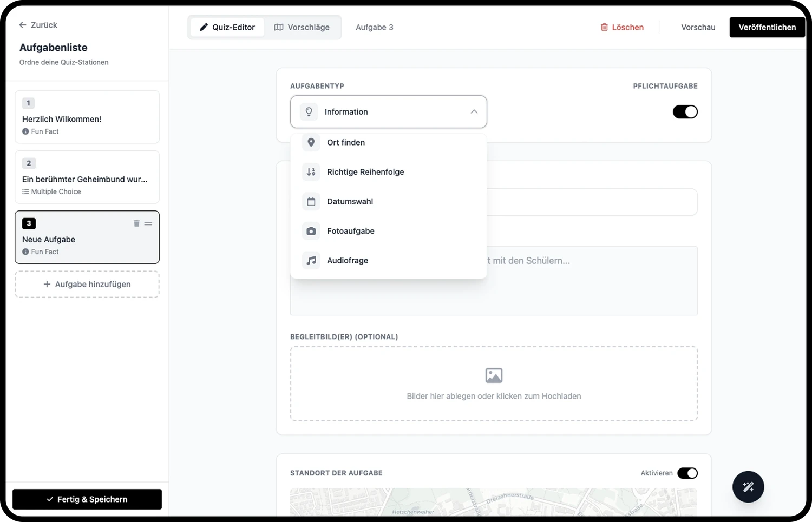Click the plus icon in Aufgabe hinzufügen

tap(47, 284)
